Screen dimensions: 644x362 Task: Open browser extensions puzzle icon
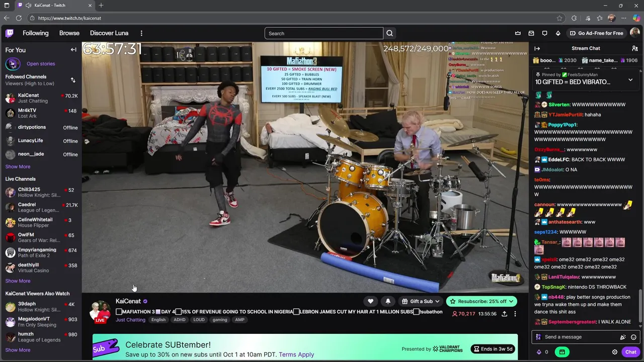click(x=574, y=18)
